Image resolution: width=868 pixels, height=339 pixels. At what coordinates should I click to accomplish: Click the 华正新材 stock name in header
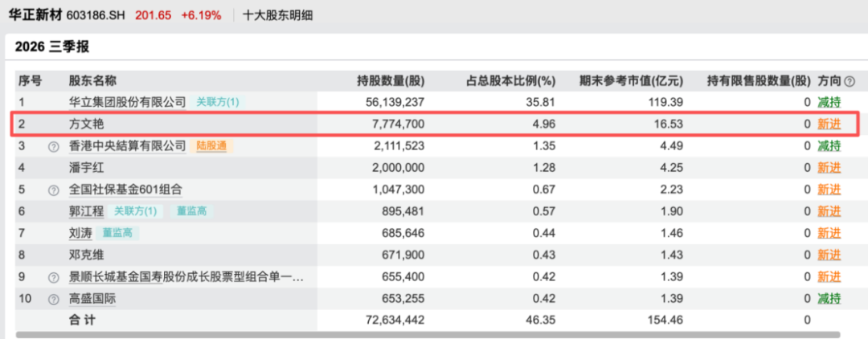pyautogui.click(x=35, y=15)
